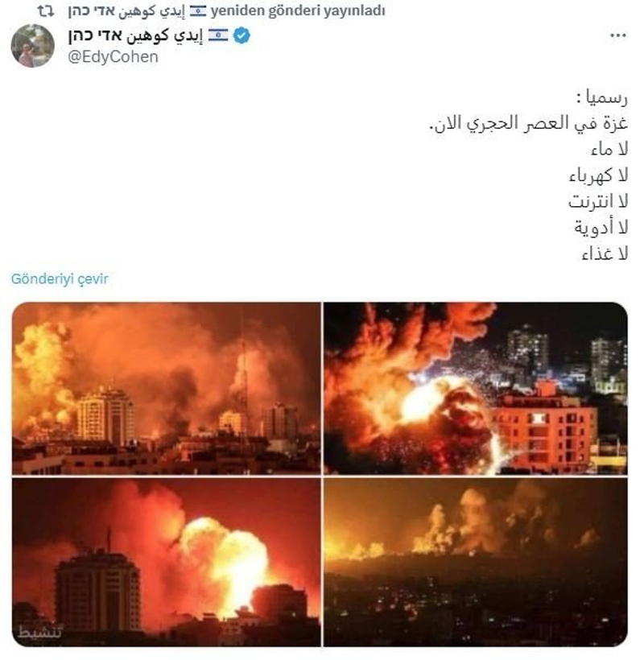Viewport: 644px width, 660px height.
Task: Click the blue verified badge
Action: pyautogui.click(x=242, y=35)
